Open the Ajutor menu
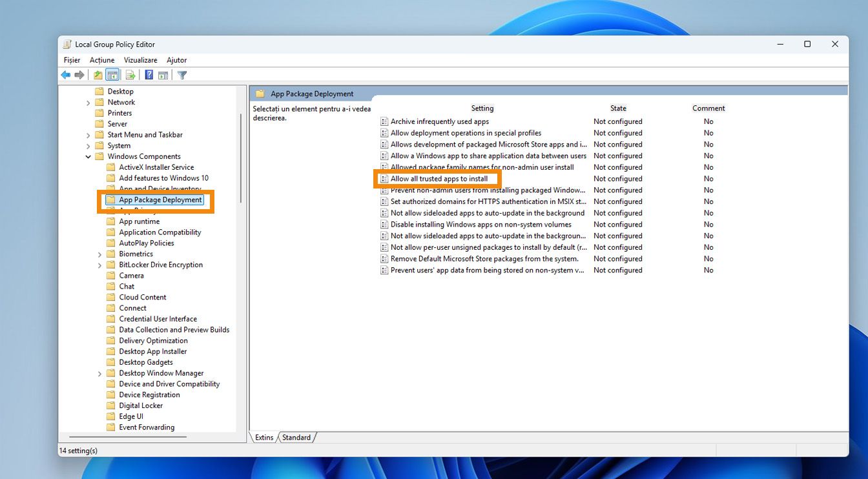 point(176,60)
